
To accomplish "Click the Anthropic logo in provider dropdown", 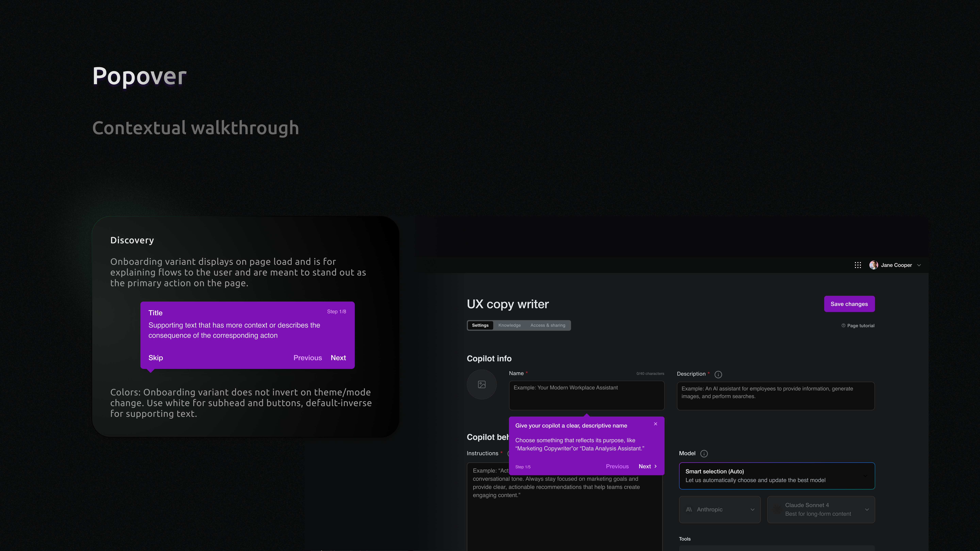I will click(x=689, y=510).
